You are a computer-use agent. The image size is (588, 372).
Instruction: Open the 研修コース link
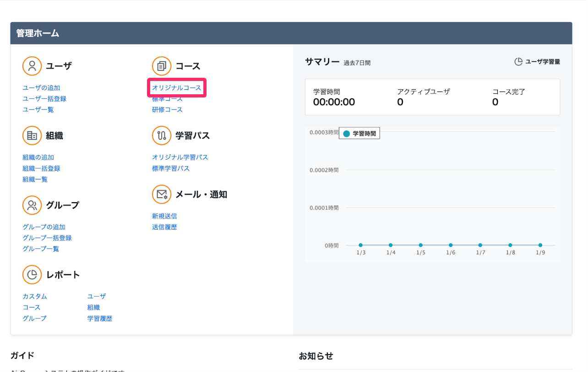(x=167, y=110)
